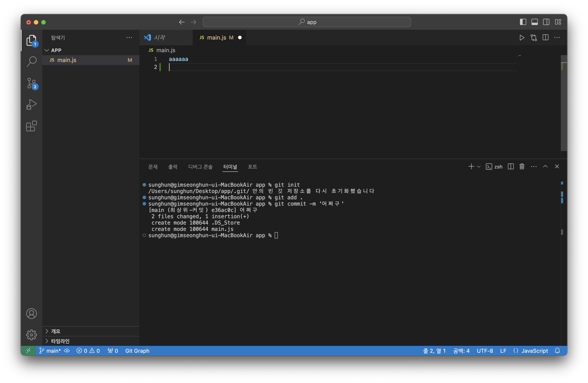Click the app command center search field

tap(307, 22)
